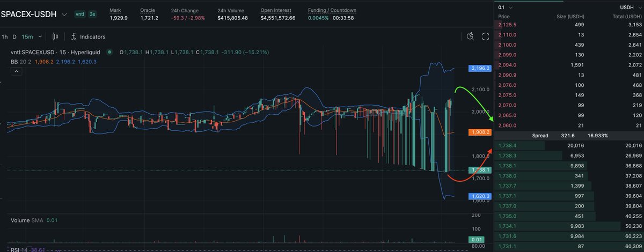
Task: Click the Spread 321.6 row
Action: pos(568,136)
